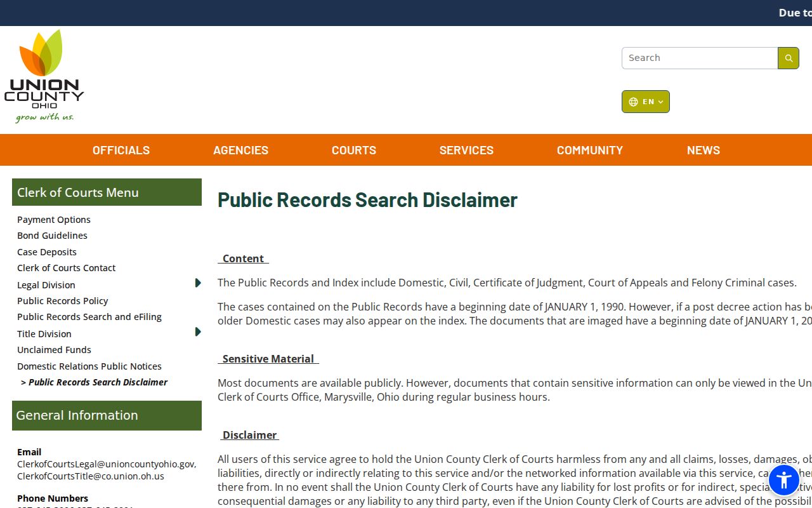
Task: Open Clerk of Courts Contact link
Action: (66, 268)
